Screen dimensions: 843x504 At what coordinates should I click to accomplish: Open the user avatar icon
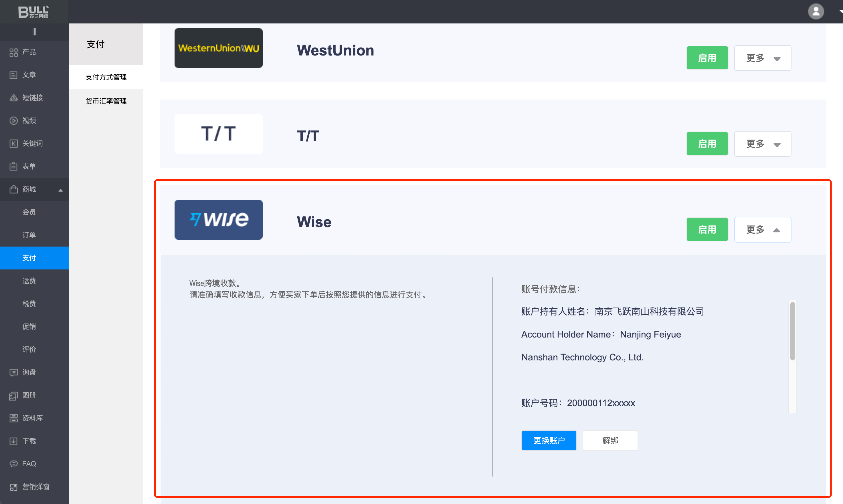tap(816, 11)
